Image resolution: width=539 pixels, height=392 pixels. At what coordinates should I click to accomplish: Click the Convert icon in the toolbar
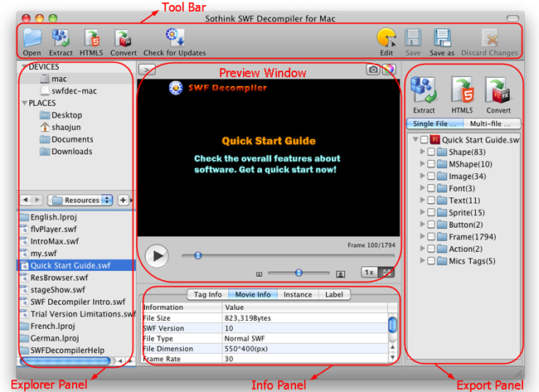pyautogui.click(x=123, y=38)
